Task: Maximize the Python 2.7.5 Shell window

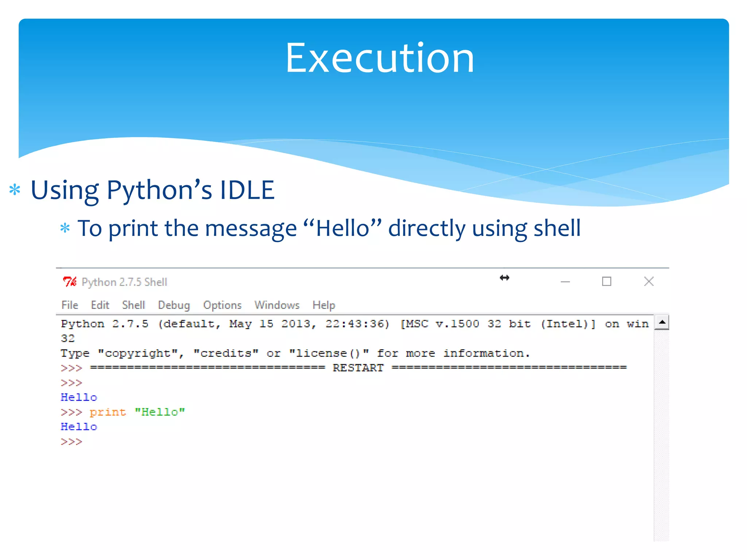Action: (x=607, y=281)
